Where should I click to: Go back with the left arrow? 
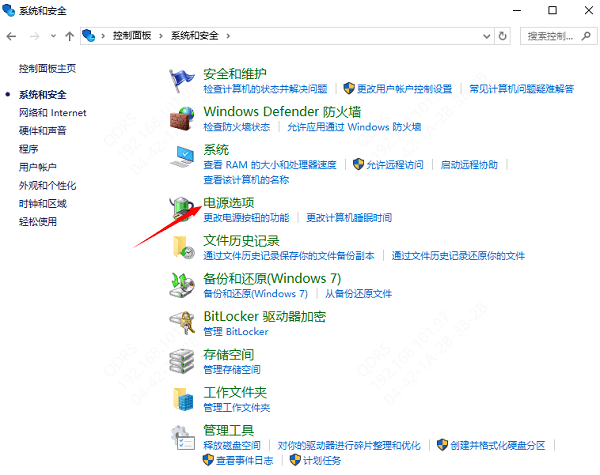click(x=11, y=36)
